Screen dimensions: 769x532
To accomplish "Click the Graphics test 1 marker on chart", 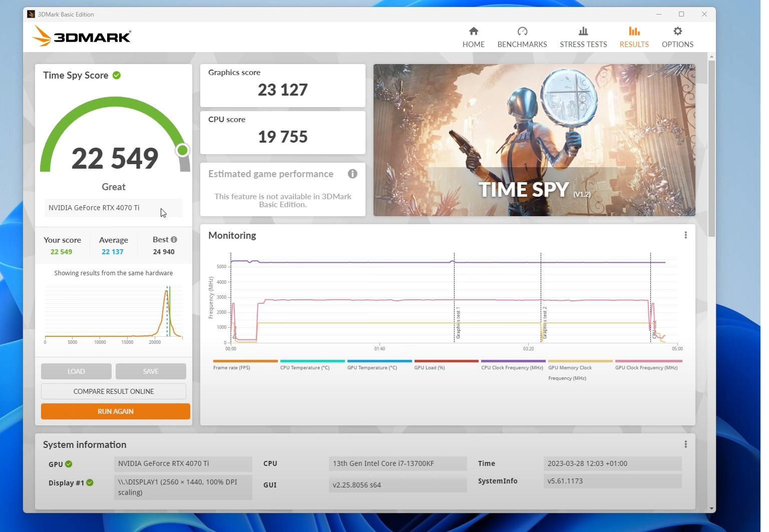I will [458, 323].
